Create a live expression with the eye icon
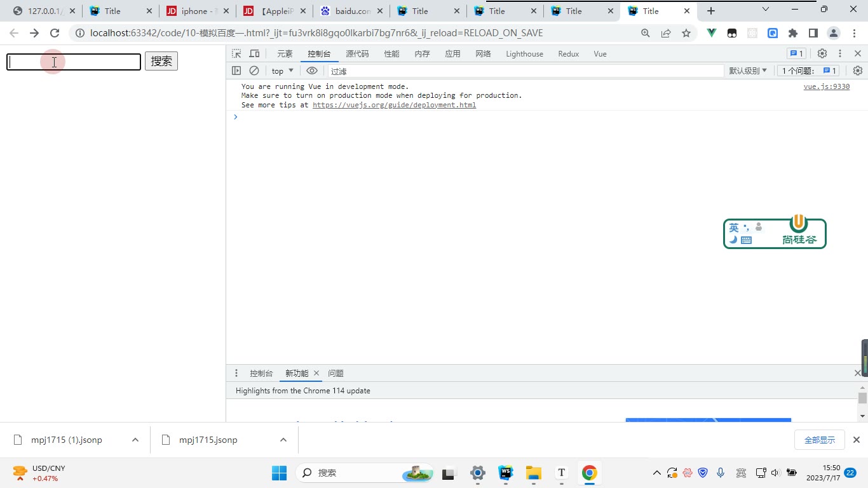 pos(311,71)
